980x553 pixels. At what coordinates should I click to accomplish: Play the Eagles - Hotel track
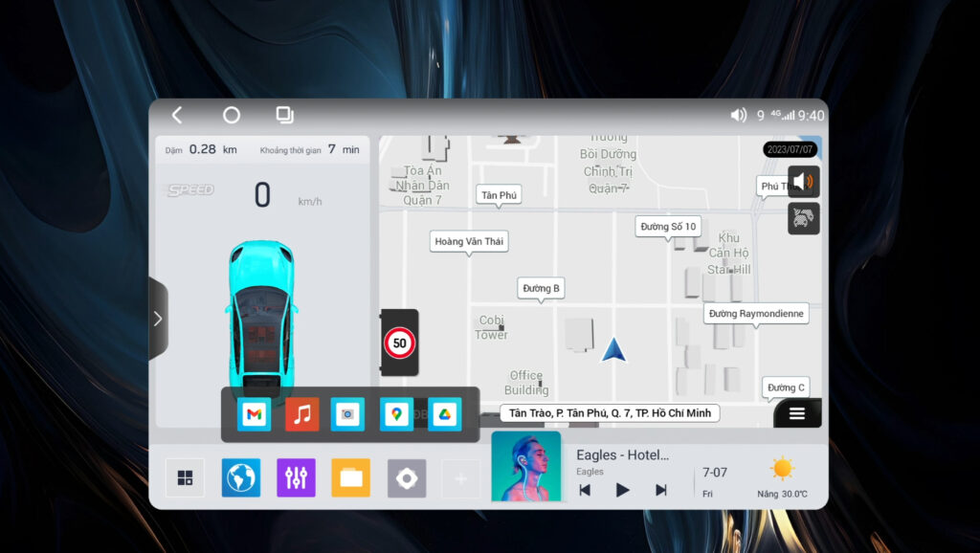[x=622, y=490]
